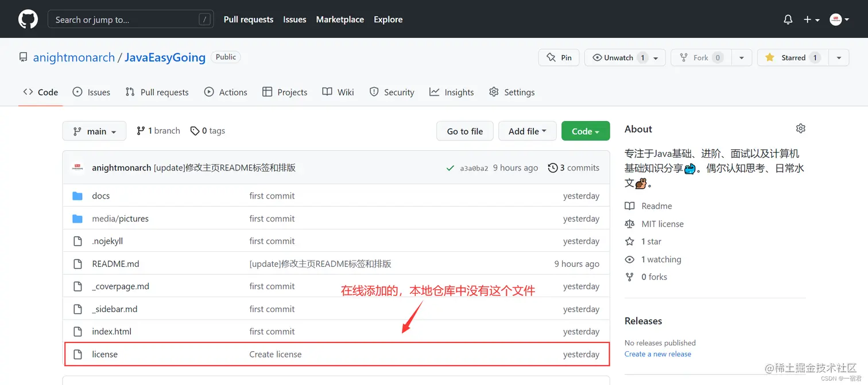Viewport: 868px width, 385px height.
Task: Click the history clock icon beside commits
Action: pos(553,168)
